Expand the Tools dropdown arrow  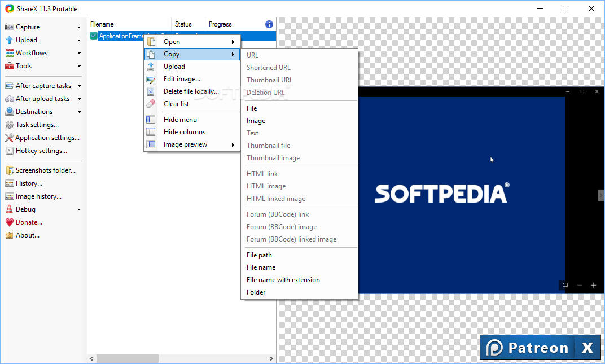[x=79, y=67]
